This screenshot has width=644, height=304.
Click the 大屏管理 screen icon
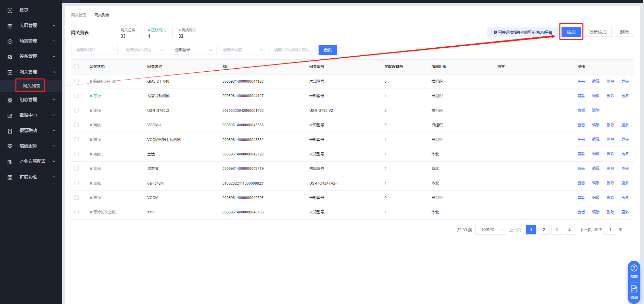pos(10,26)
